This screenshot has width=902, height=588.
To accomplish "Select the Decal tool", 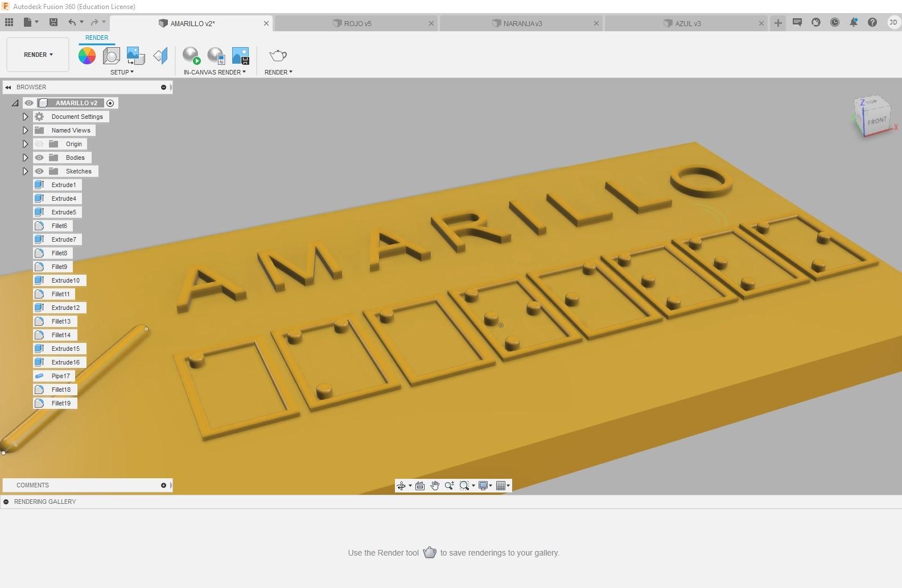I will click(135, 55).
